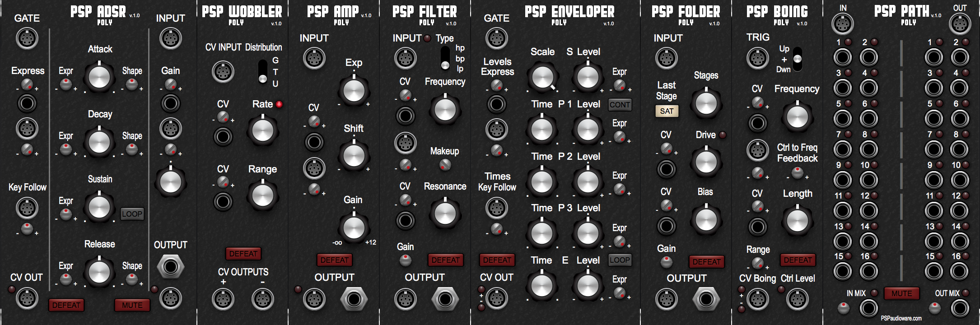Click ADSR Key Follow poly jack
The height and width of the screenshot is (325, 980).
click(x=27, y=208)
